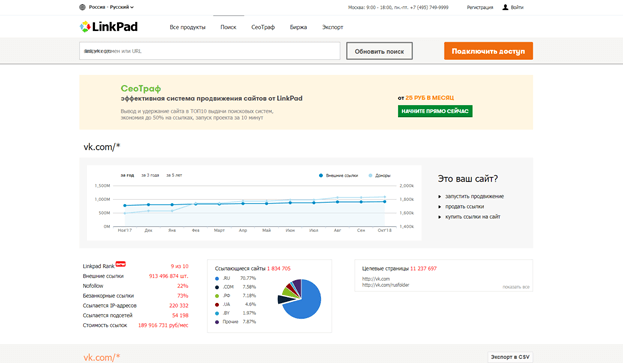The image size is (623, 363).
Task: Click the Ноя'17 data point on the chart
Action: [x=125, y=205]
